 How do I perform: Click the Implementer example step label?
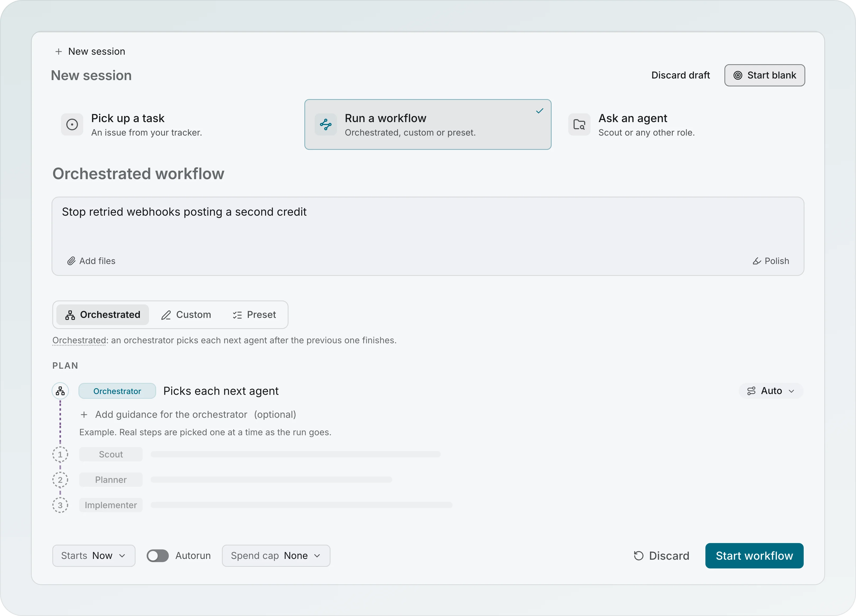pos(111,505)
